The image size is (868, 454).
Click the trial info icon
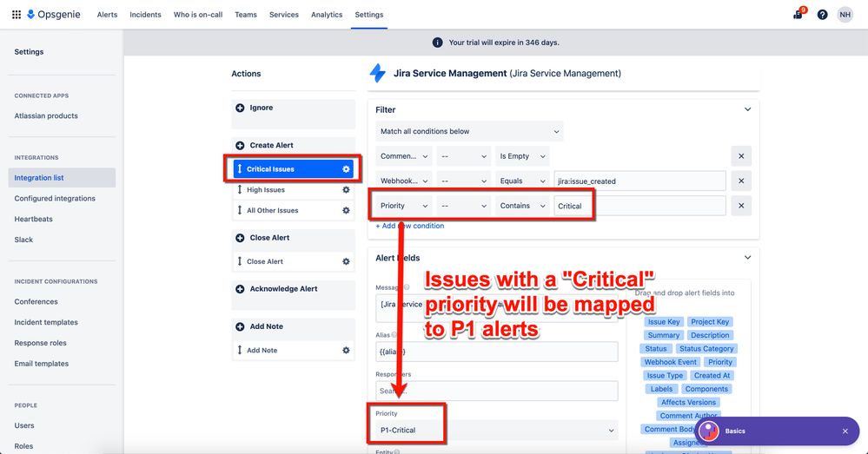point(437,43)
